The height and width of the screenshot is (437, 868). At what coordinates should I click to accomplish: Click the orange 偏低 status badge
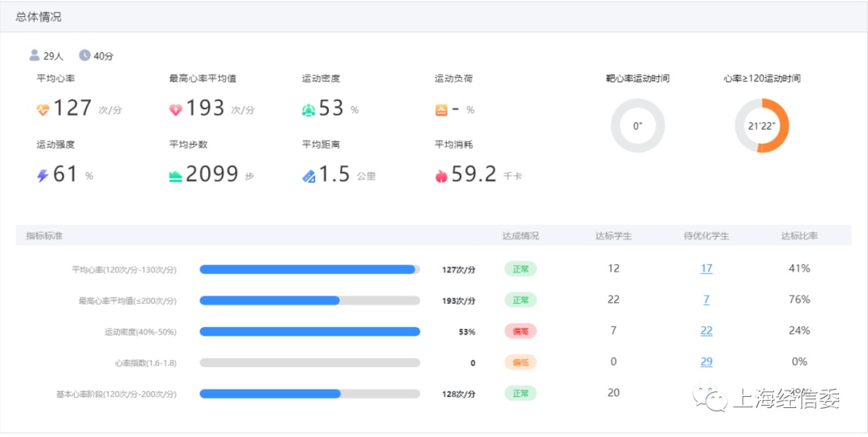point(520,362)
